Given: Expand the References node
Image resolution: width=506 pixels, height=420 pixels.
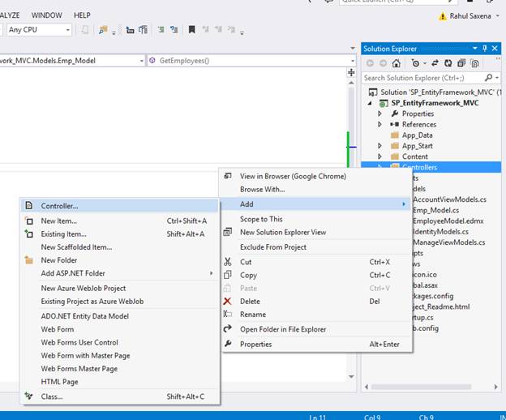Looking at the screenshot, I should tap(379, 124).
